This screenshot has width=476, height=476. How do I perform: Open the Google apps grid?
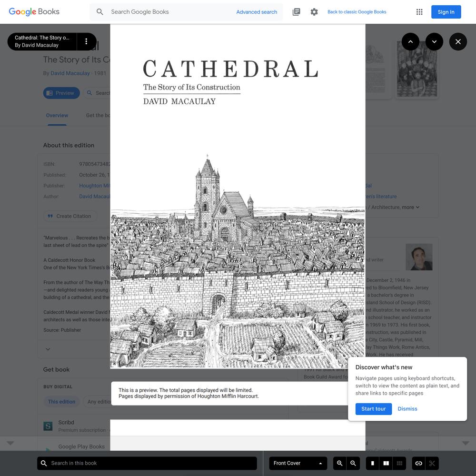(x=419, y=12)
